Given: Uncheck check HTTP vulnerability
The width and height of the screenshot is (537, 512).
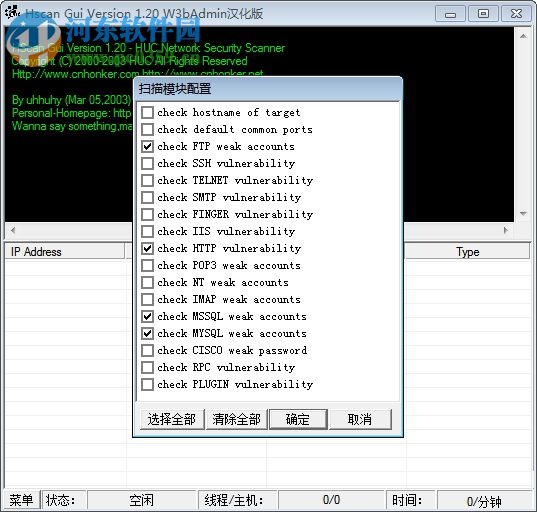Looking at the screenshot, I should pyautogui.click(x=147, y=248).
